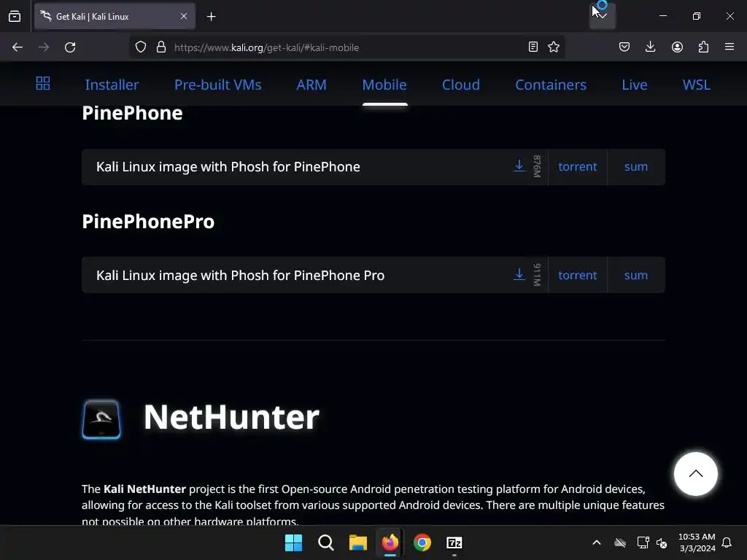Show site security lock information
The height and width of the screenshot is (560, 747).
point(161,47)
